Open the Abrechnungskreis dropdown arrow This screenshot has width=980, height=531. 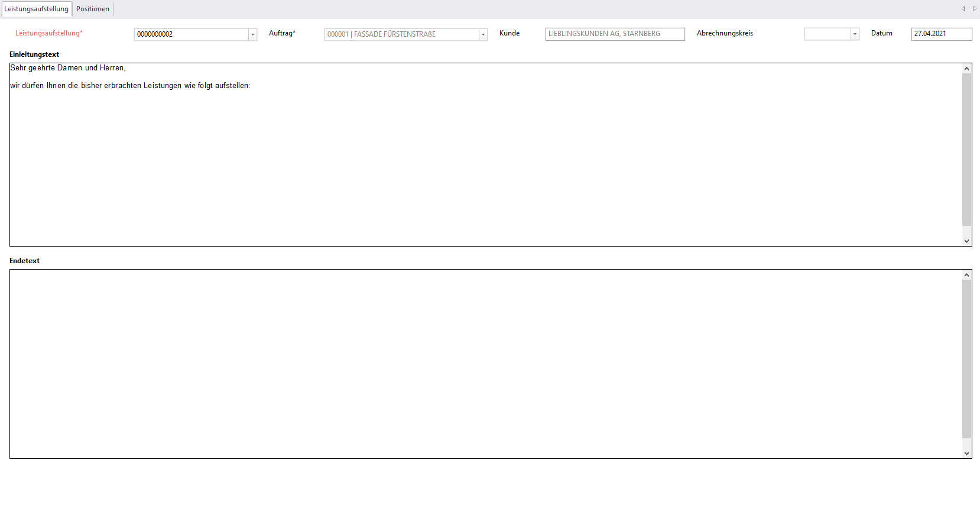point(855,34)
